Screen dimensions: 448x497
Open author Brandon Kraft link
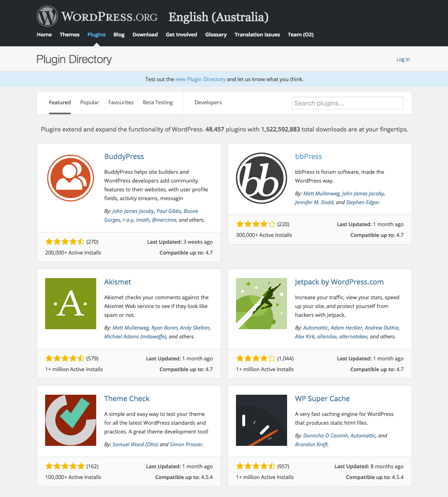[x=311, y=445]
